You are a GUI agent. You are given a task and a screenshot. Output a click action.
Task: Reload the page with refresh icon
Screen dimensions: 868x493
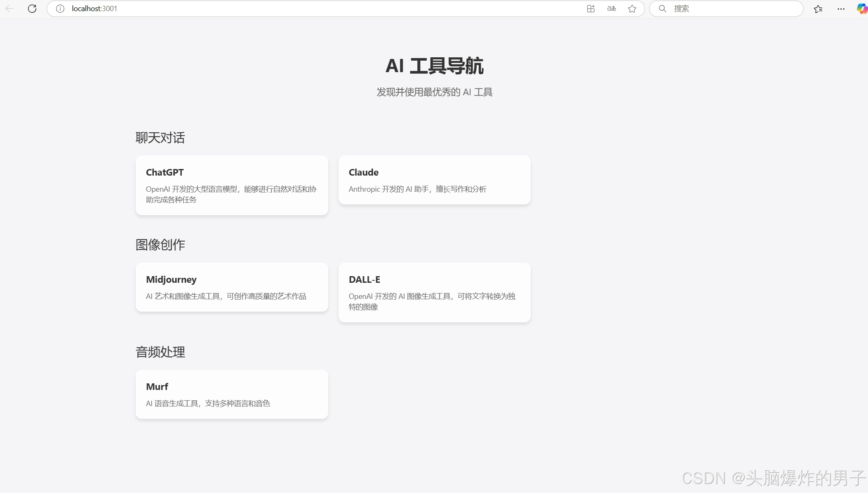[32, 9]
